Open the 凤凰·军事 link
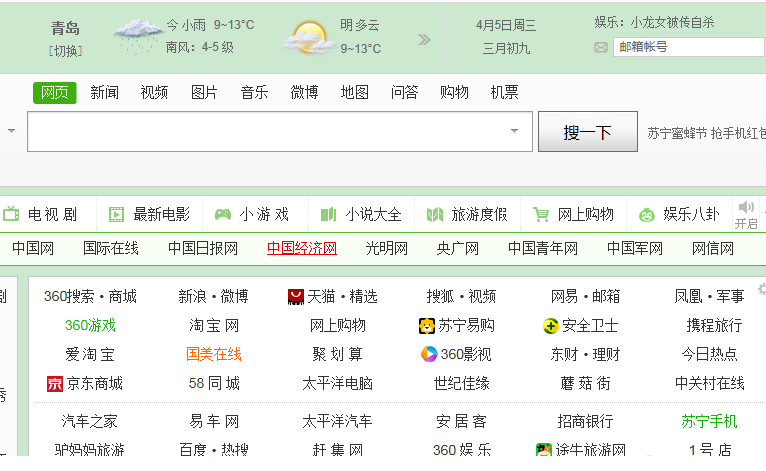The image size is (766, 471). click(x=709, y=297)
